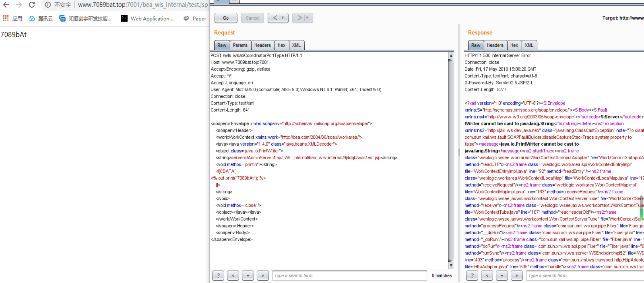Open the Apps grid bookmark

[12, 18]
